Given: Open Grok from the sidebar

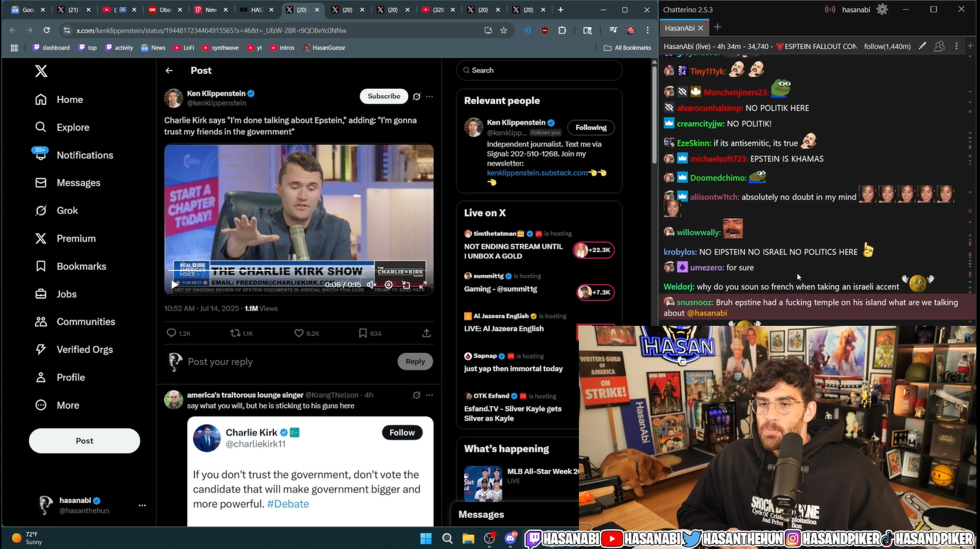Looking at the screenshot, I should pos(57,210).
